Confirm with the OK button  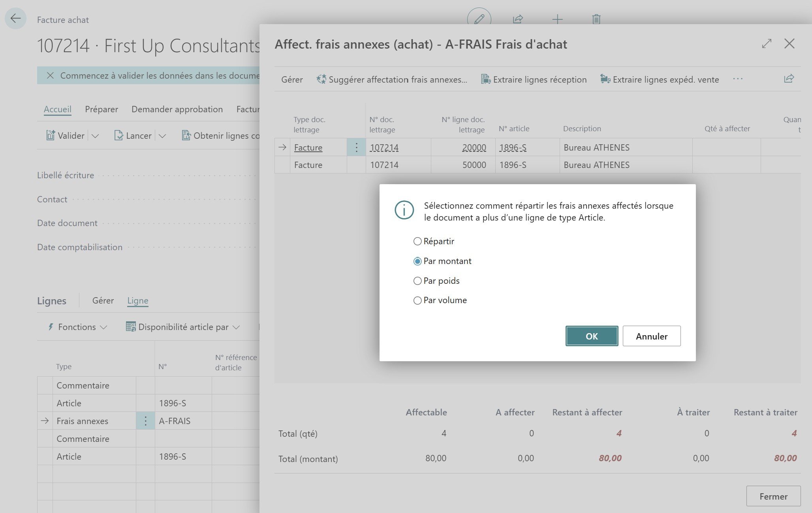pos(591,336)
